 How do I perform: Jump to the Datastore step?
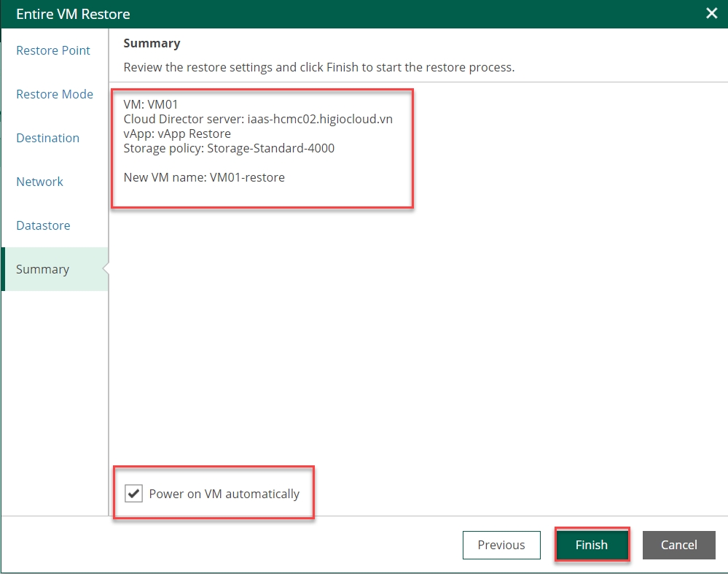pyautogui.click(x=43, y=225)
